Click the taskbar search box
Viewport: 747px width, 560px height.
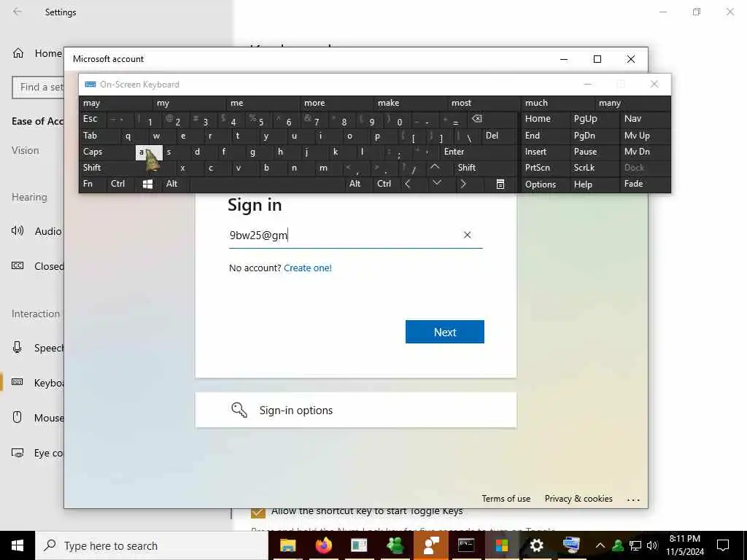tap(152, 545)
